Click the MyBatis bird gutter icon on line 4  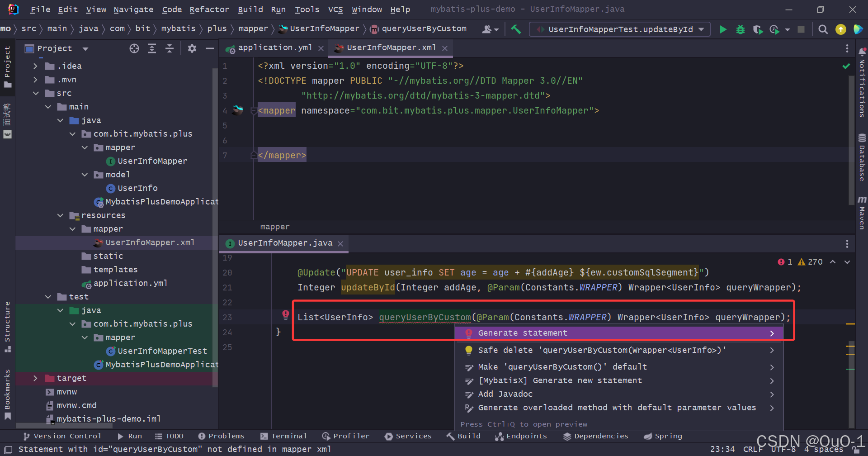click(x=238, y=109)
